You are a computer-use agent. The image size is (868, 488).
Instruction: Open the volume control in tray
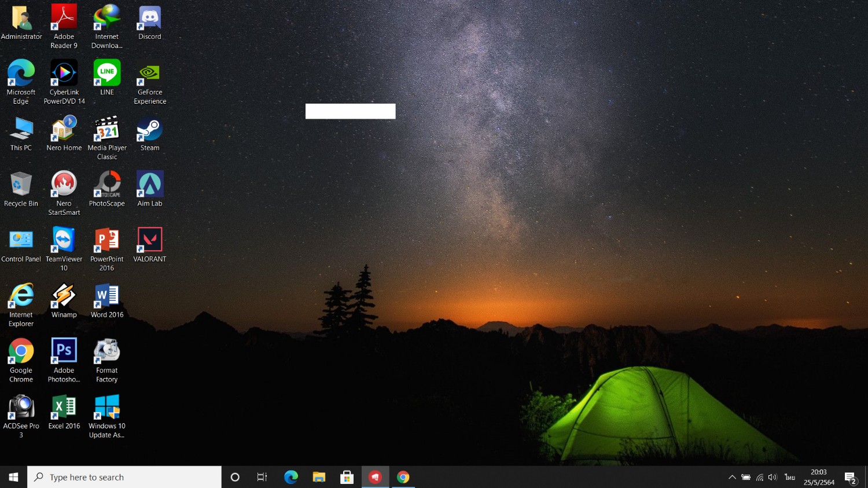pos(773,478)
